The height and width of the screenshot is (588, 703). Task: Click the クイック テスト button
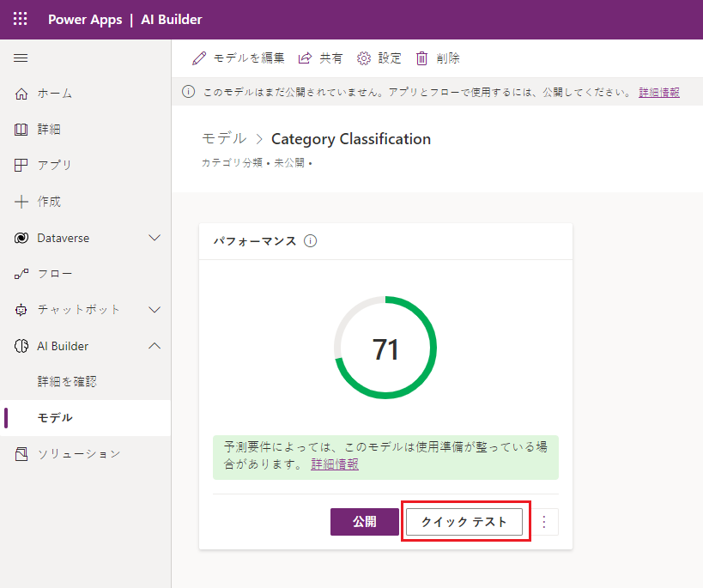coord(464,522)
